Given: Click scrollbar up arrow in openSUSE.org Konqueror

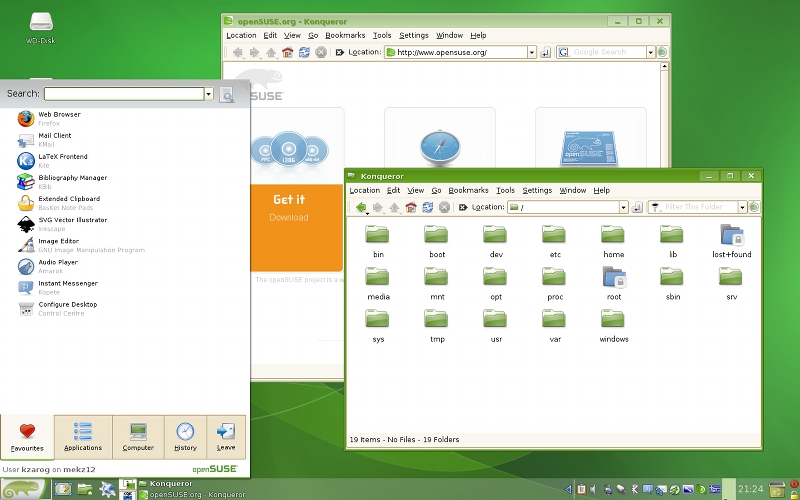Looking at the screenshot, I should pos(664,66).
